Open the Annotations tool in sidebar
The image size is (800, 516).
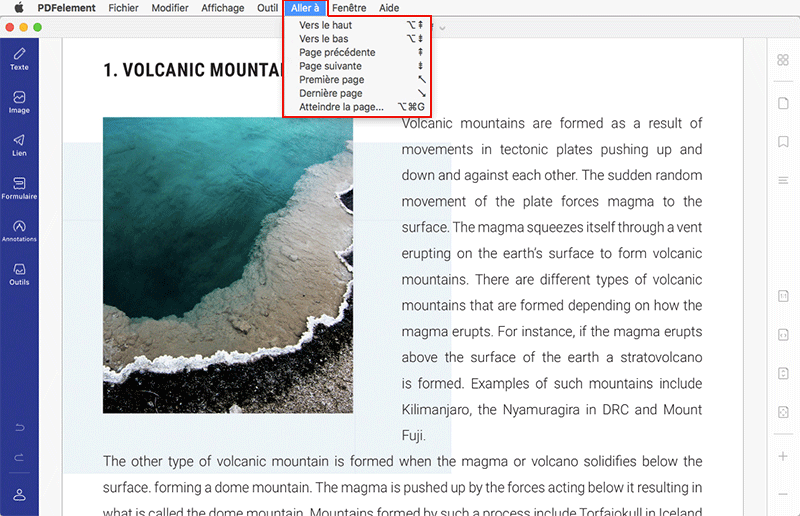tap(19, 231)
